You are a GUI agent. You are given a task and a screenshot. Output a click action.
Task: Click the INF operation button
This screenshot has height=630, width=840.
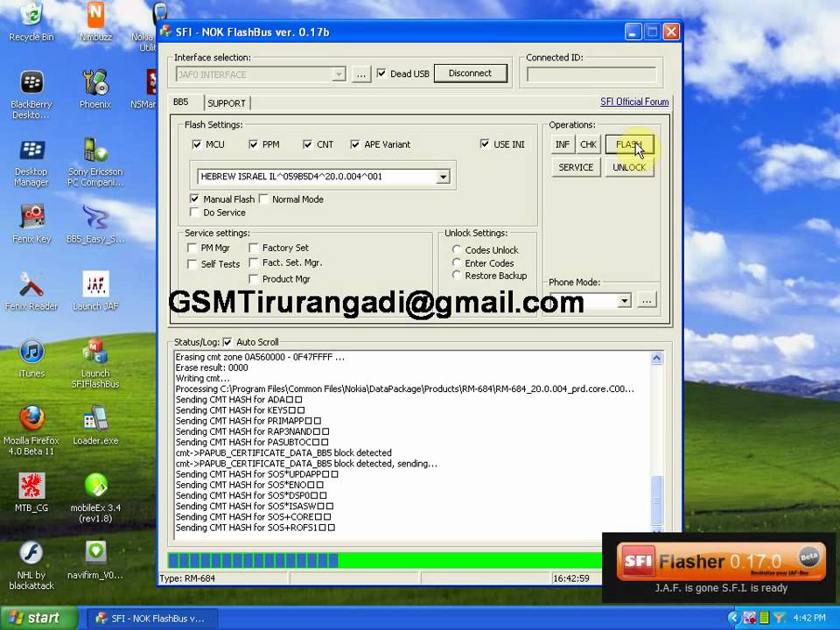(x=563, y=144)
